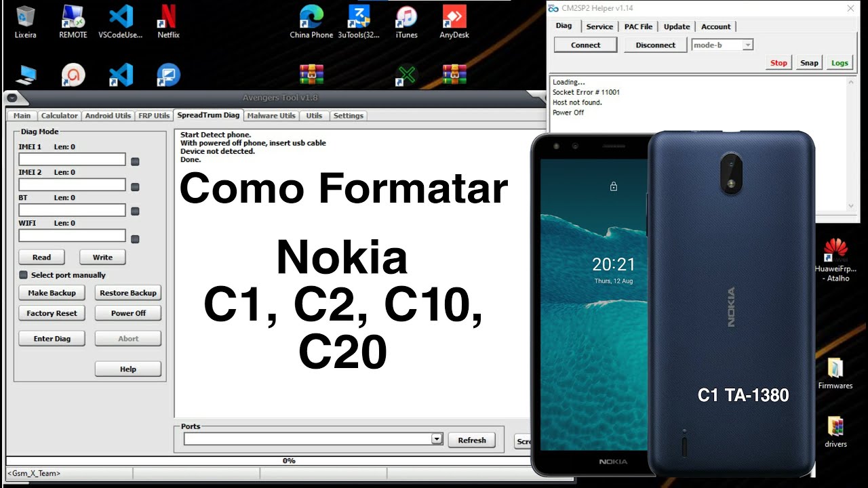The width and height of the screenshot is (868, 488).
Task: Open the iTunes desktop icon
Action: coord(406,22)
